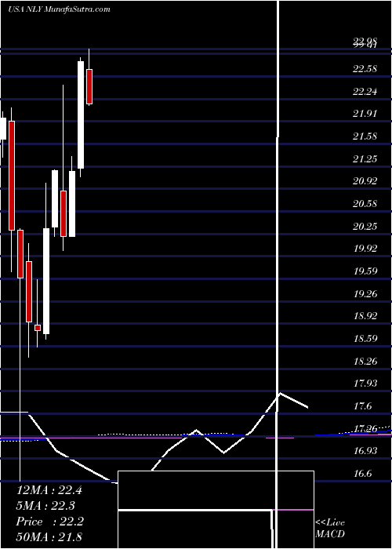Click the 18.59 price axis label
The image size is (392, 549).
365,339
